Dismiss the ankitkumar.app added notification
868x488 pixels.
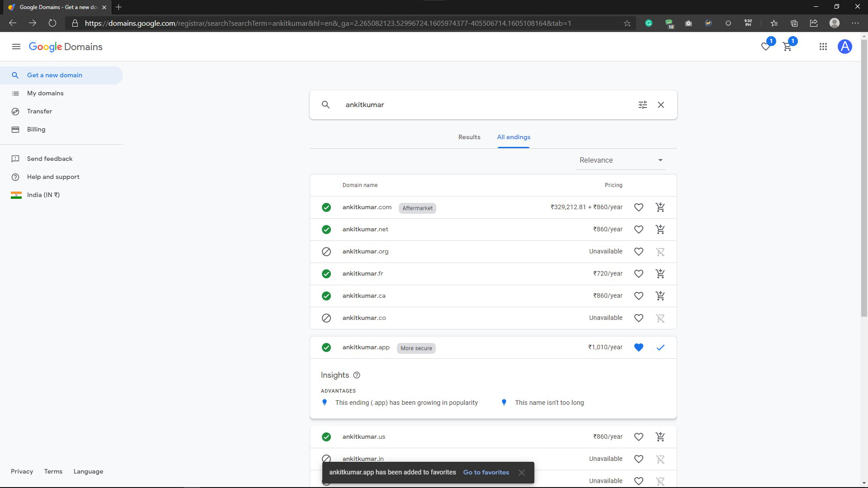click(x=522, y=472)
